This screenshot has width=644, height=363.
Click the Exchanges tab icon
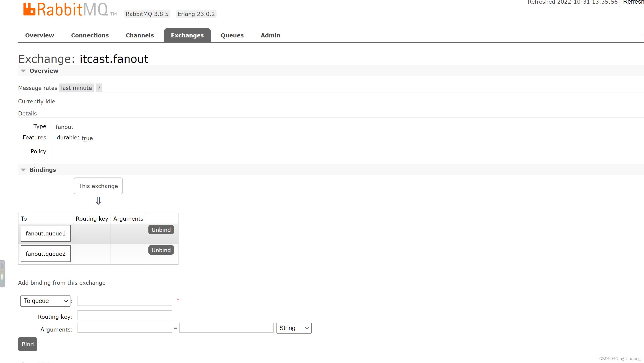coord(187,35)
